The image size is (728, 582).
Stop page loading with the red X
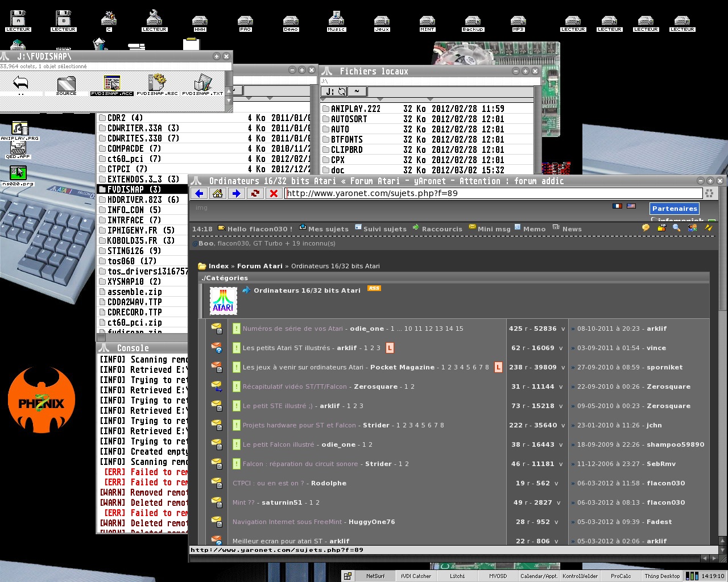click(x=274, y=193)
